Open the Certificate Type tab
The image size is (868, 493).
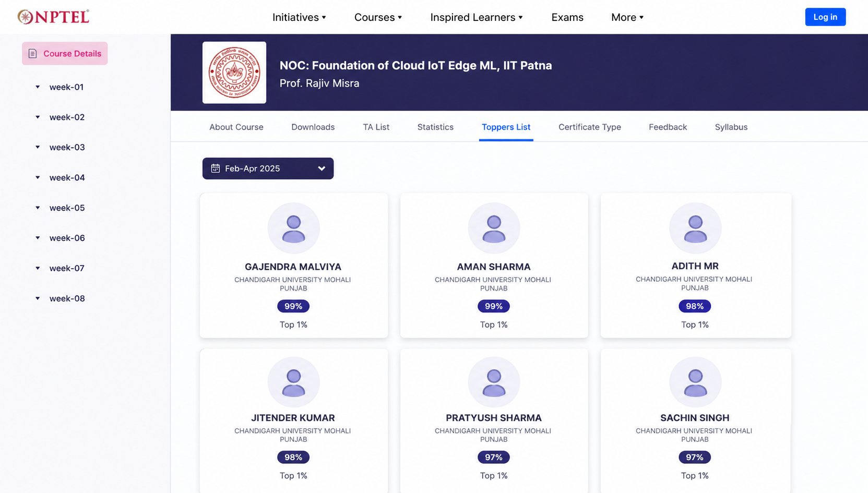[589, 127]
